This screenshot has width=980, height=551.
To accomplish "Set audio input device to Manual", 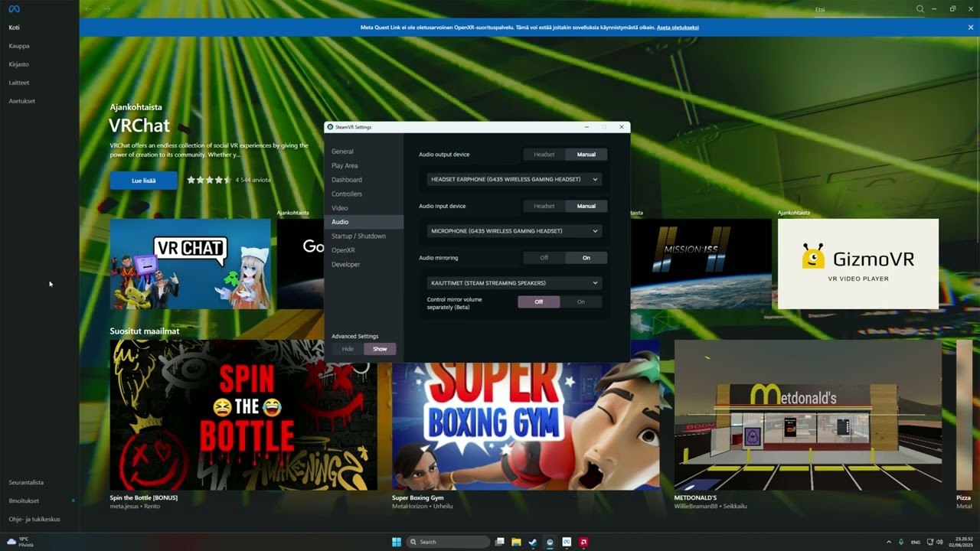I will click(586, 206).
